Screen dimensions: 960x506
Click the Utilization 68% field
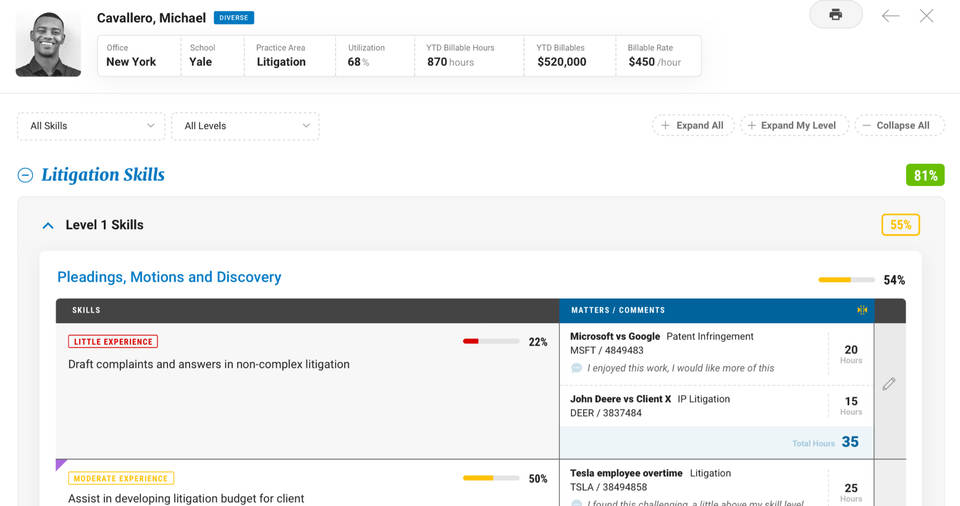375,56
